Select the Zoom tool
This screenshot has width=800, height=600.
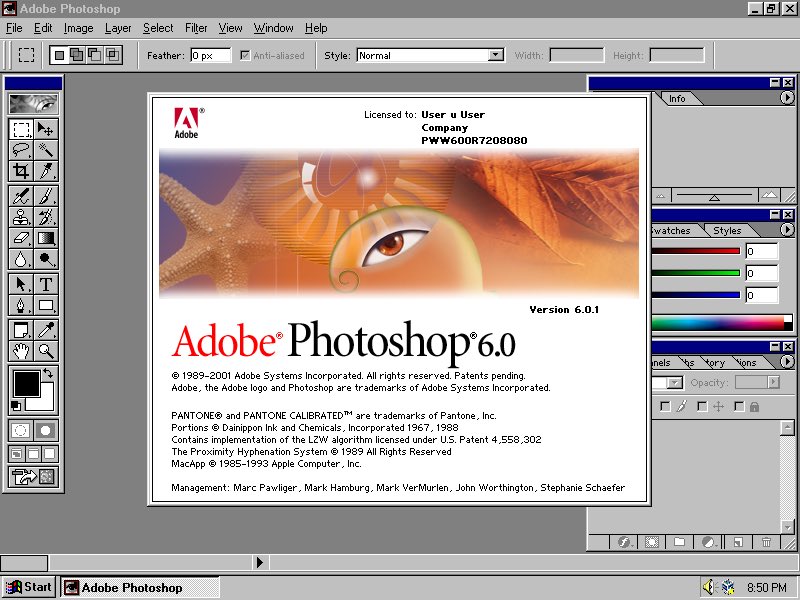[46, 351]
